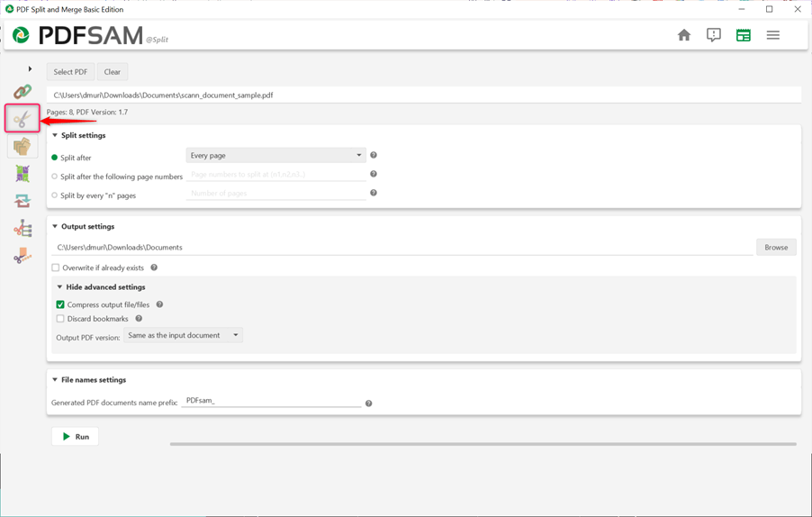Click the source PDF file path field
Screen dimensions: 812x517
pos(424,95)
